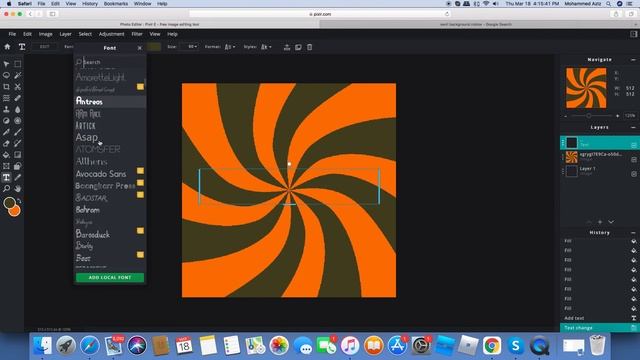
Task: Select the Clone stamp tool
Action: pos(6,109)
